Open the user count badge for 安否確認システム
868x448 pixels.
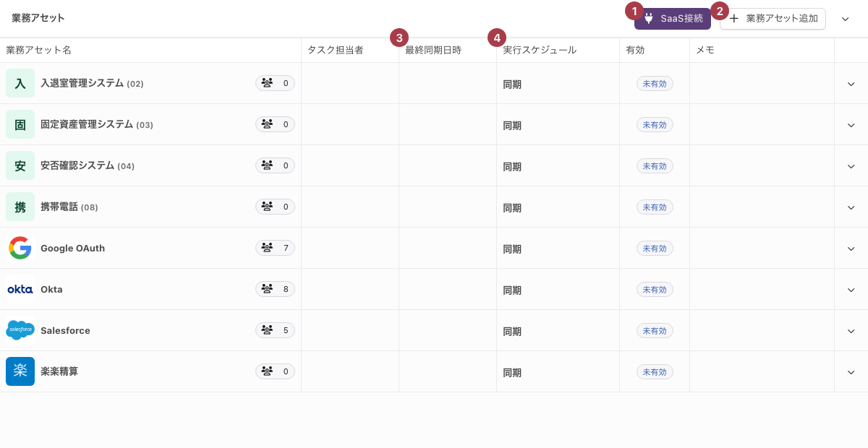pyautogui.click(x=275, y=165)
